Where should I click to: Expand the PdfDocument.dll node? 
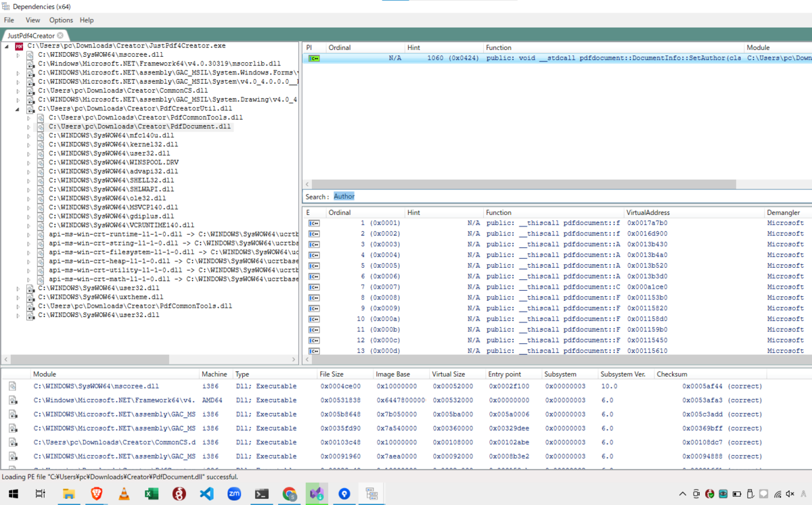(x=30, y=126)
